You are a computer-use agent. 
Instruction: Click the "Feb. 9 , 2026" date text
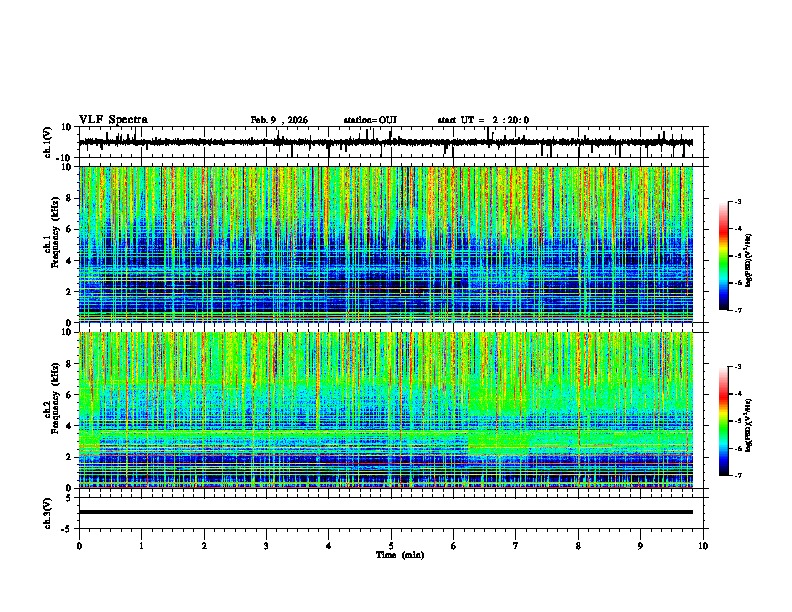tap(279, 120)
